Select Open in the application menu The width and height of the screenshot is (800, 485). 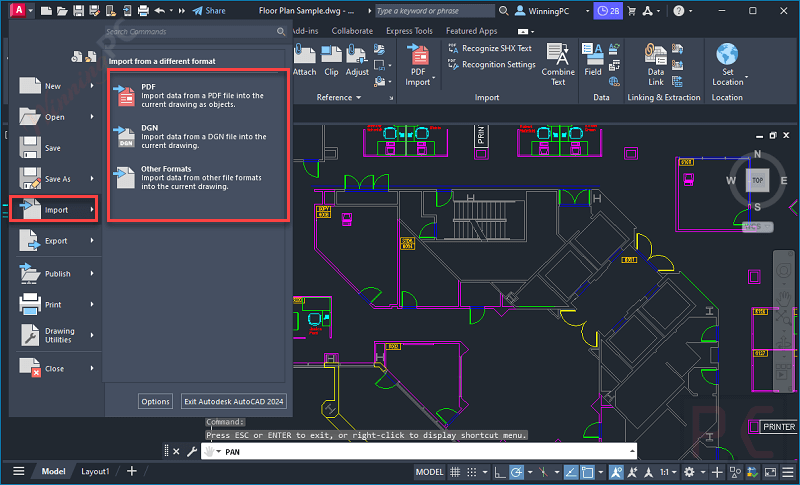point(56,117)
